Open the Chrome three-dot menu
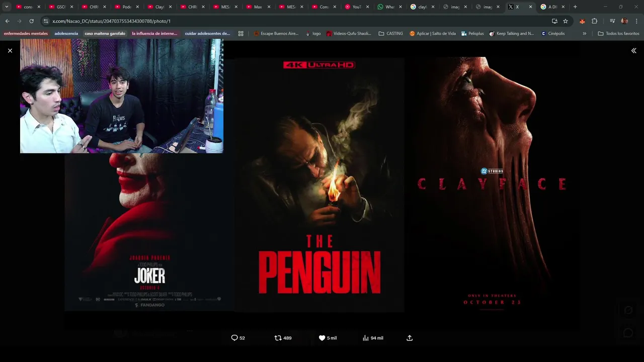644x362 pixels. point(636,21)
